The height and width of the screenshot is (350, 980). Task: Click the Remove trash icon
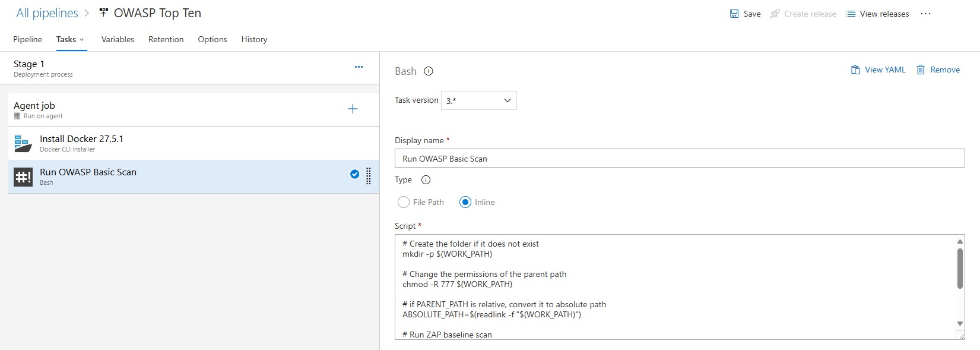tap(921, 70)
